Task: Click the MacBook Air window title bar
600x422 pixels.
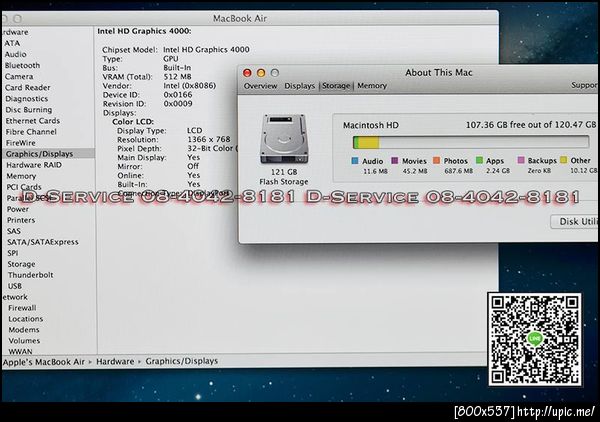Action: coord(250,18)
